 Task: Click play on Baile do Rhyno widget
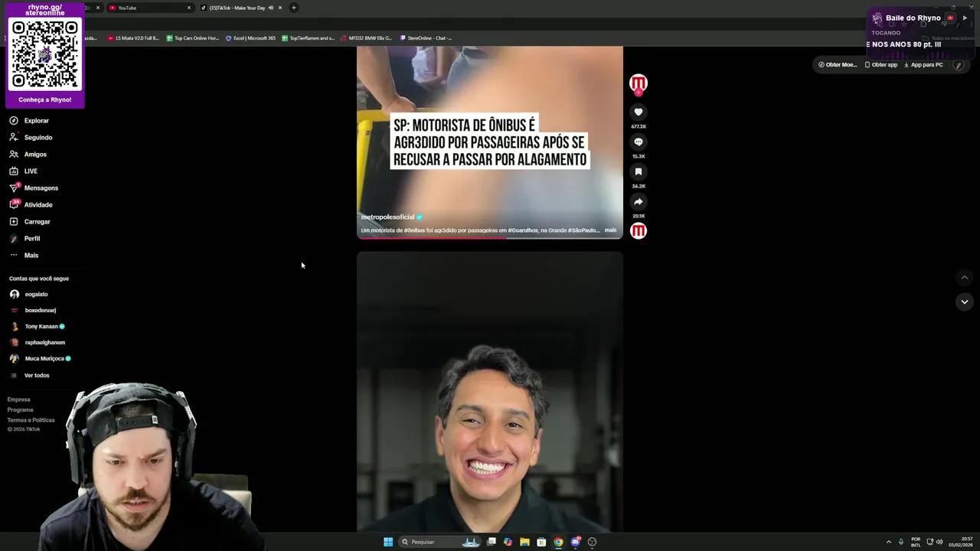coord(965,18)
